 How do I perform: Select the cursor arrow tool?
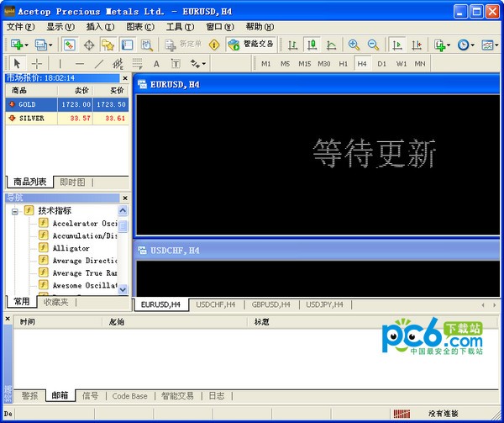pyautogui.click(x=18, y=63)
